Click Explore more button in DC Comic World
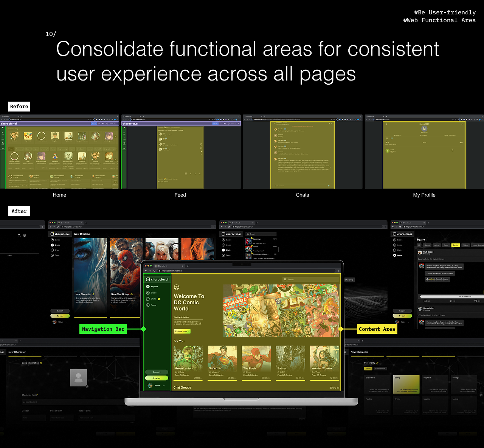The width and height of the screenshot is (484, 448). [182, 331]
